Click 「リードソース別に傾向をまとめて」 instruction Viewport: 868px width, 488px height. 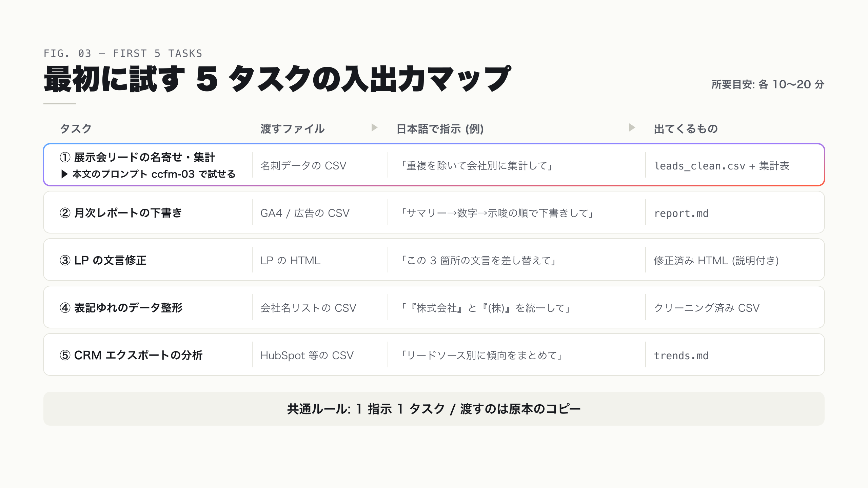481,355
